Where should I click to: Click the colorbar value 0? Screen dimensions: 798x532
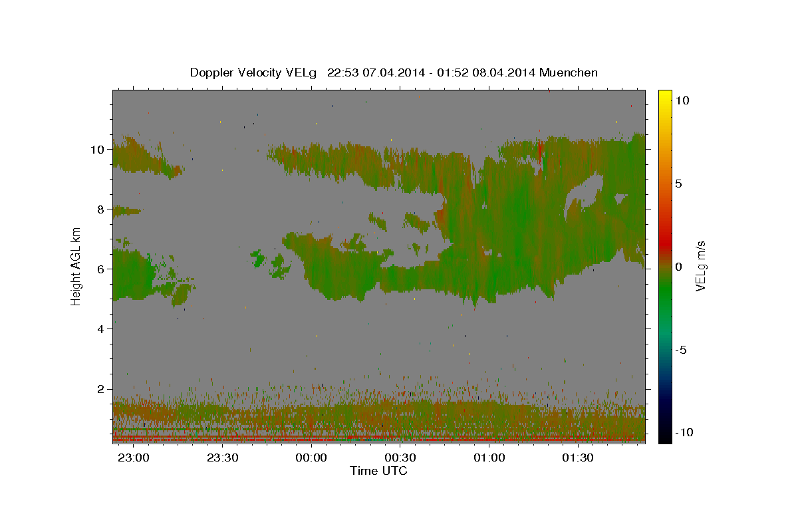680,267
